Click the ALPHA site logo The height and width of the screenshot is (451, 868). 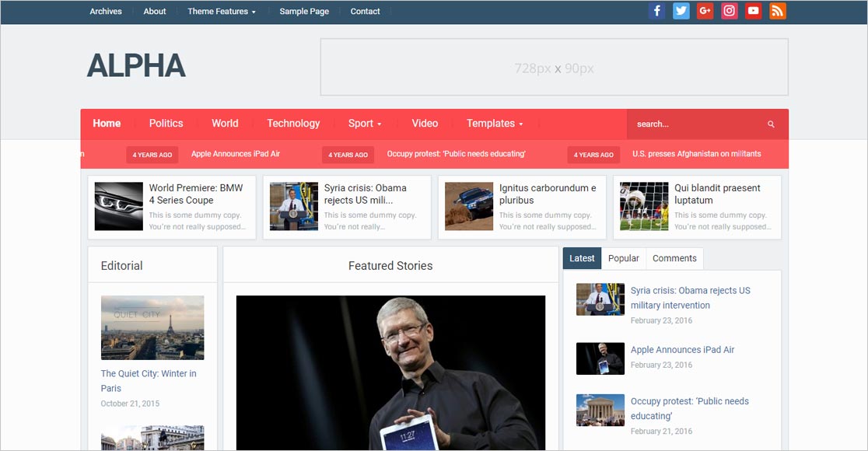(136, 65)
